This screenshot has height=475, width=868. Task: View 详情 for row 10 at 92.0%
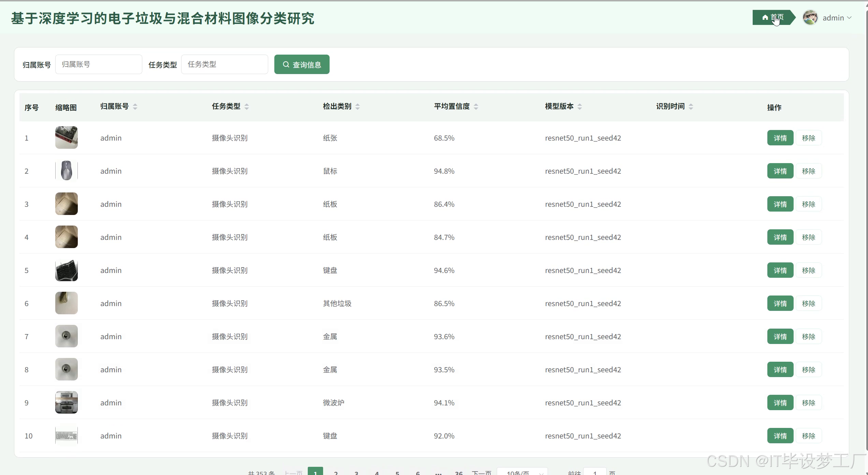pyautogui.click(x=780, y=436)
